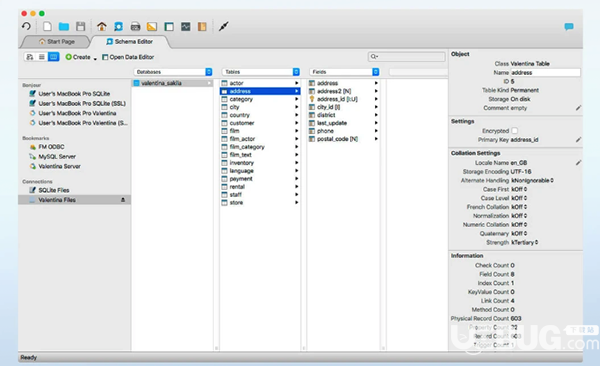The width and height of the screenshot is (600, 366).
Task: Edit the Primary Key pencil icon
Action: (578, 140)
